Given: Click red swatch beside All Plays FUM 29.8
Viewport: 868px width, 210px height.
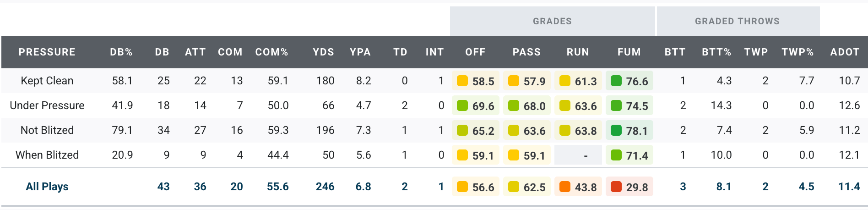Looking at the screenshot, I should pos(616,187).
